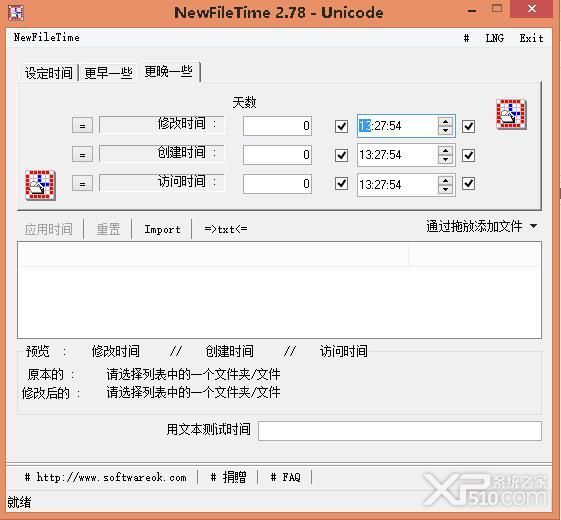Open the LNG language menu
This screenshot has width=561, height=520.
pyautogui.click(x=494, y=38)
